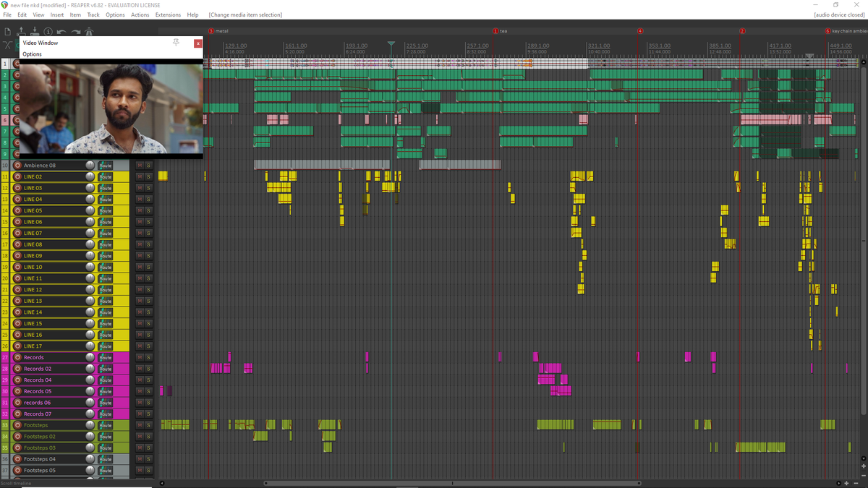Click the Open project toolbar icon

(x=21, y=31)
